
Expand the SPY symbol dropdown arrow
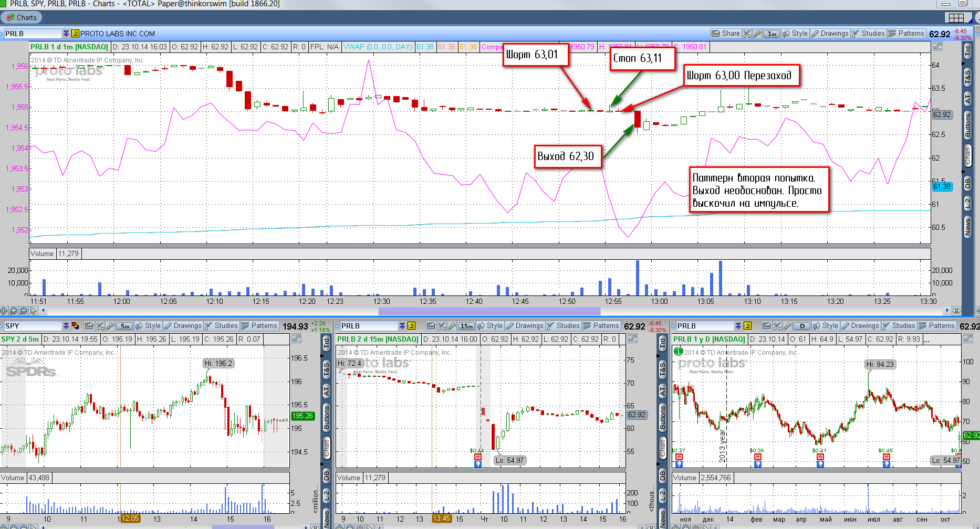[x=66, y=326]
